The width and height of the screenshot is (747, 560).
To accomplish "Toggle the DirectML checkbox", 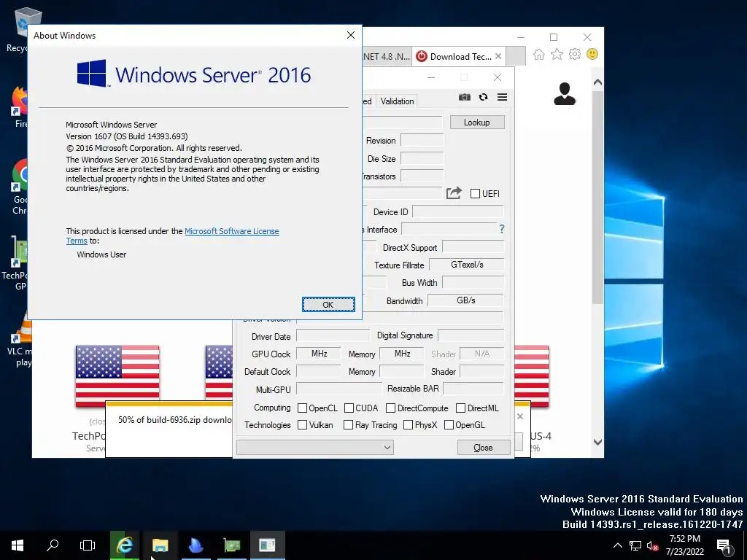I will 461,408.
